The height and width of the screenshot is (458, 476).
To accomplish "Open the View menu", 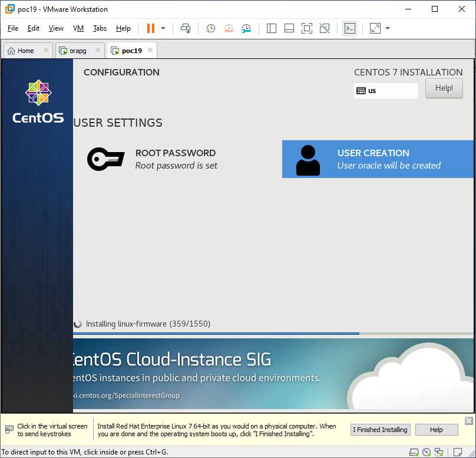I will pos(56,28).
